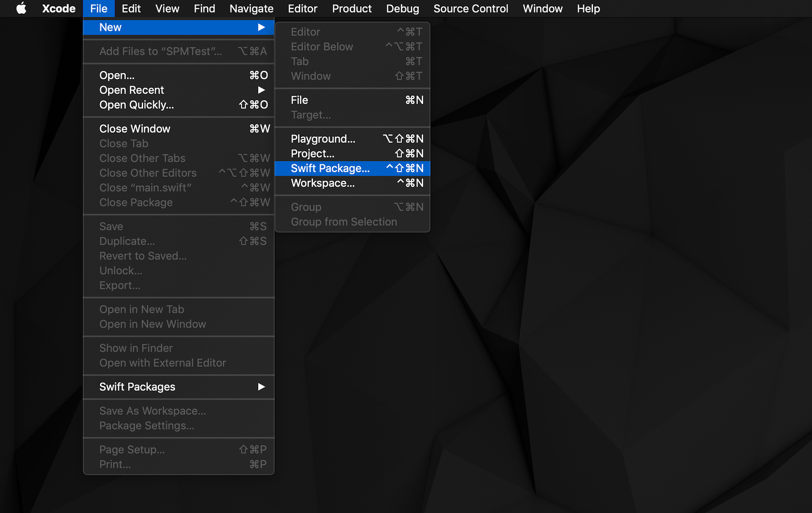Open the Xcode application menu
The height and width of the screenshot is (513, 812).
[x=59, y=8]
